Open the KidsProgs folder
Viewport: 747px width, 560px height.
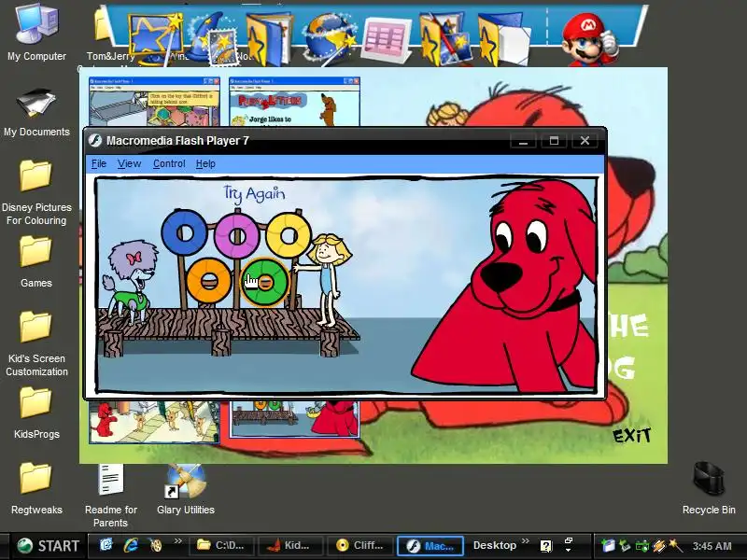coord(36,413)
